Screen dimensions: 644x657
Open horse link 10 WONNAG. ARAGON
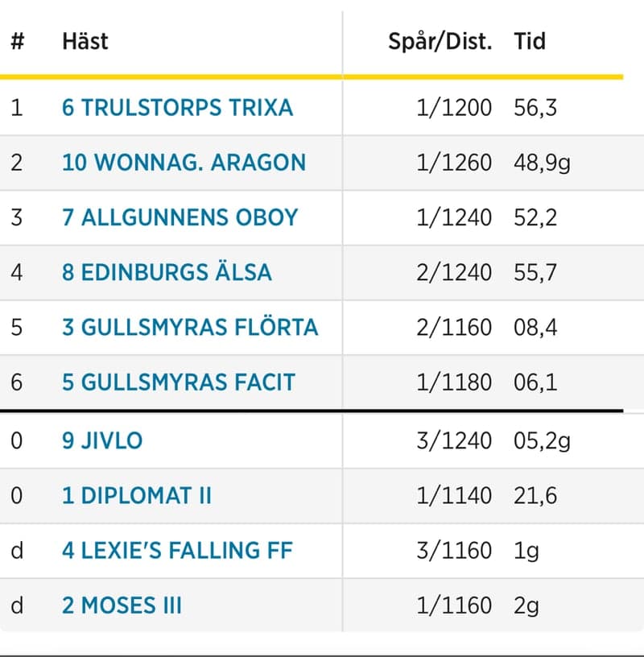[184, 162]
